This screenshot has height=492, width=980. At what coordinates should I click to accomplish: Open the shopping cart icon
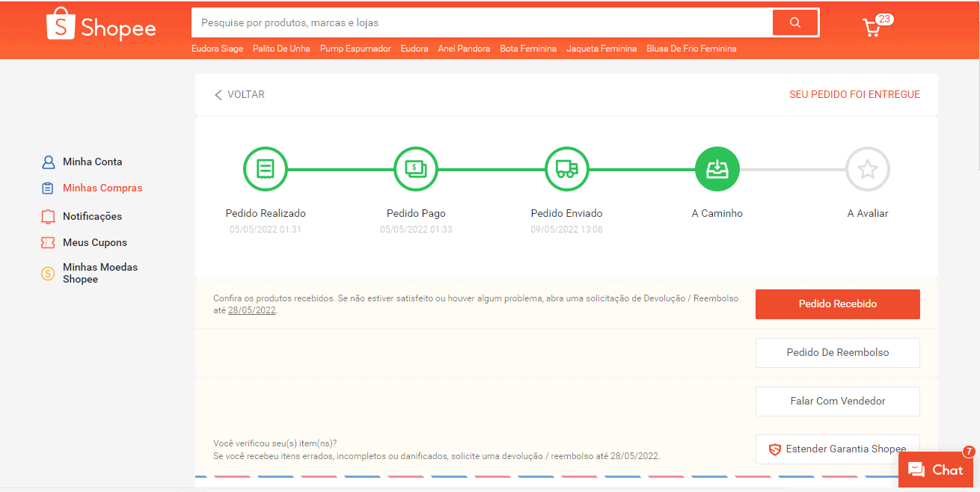(870, 26)
